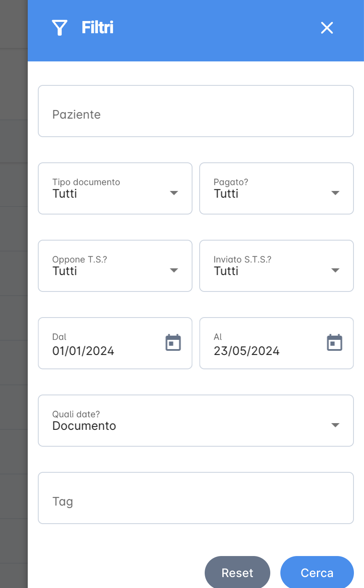Screen dimensions: 364x588
Task: Expand the Pagato? dropdown arrow
Action: click(335, 193)
